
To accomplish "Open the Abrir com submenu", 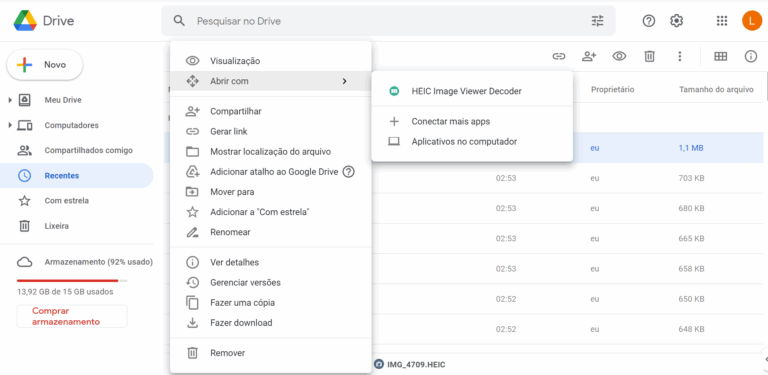I will coord(270,81).
